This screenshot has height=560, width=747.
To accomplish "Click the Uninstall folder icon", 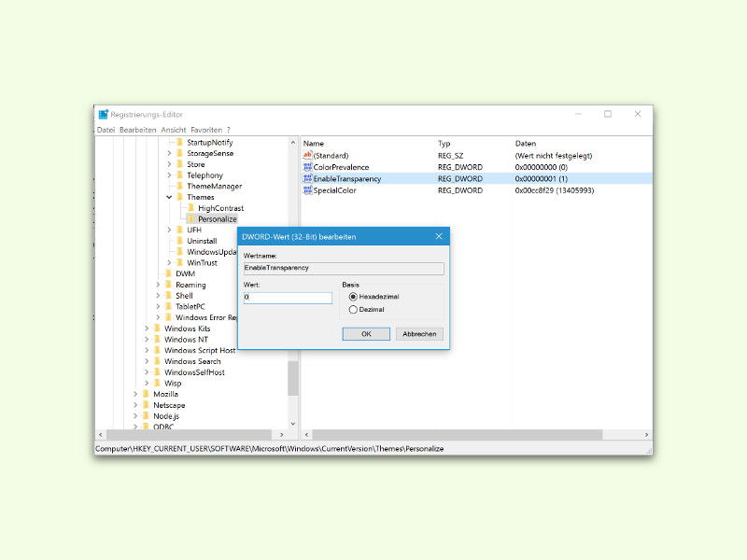I will coord(180,241).
